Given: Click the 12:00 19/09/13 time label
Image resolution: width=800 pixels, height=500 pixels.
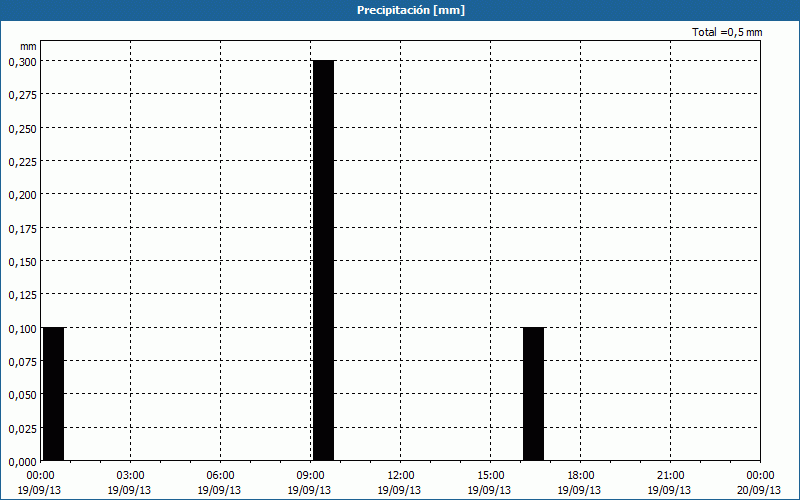Looking at the screenshot, I should (400, 483).
